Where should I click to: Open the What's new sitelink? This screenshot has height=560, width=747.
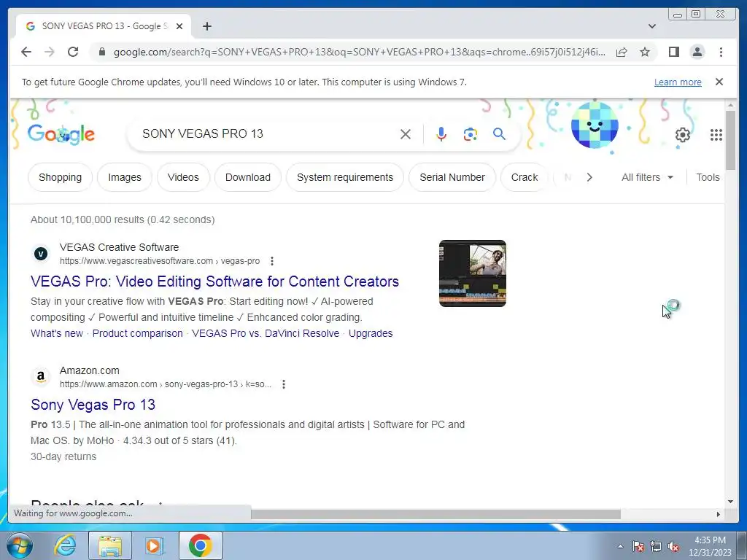pos(57,333)
